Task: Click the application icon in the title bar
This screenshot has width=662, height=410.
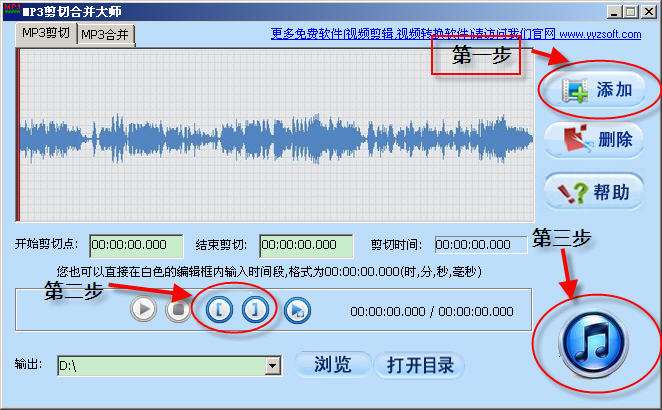Action: click(12, 11)
